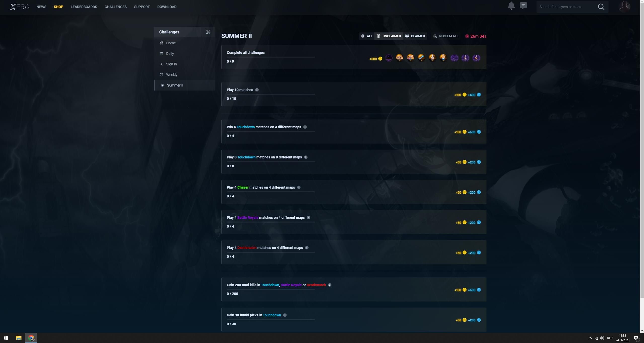Click info icon on Play 4 Chaser challenge

coord(299,187)
